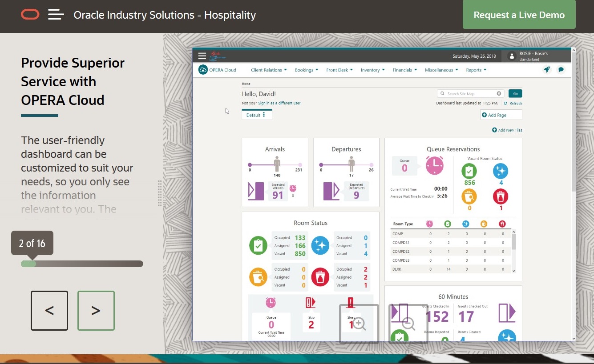Click the user profile avatar icon
594x364 pixels.
(x=512, y=56)
